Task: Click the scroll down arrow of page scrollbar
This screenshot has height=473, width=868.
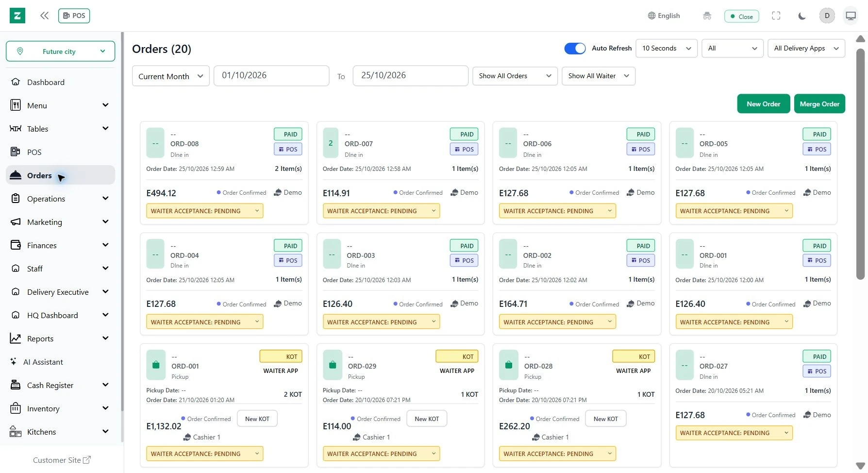Action: [x=860, y=466]
